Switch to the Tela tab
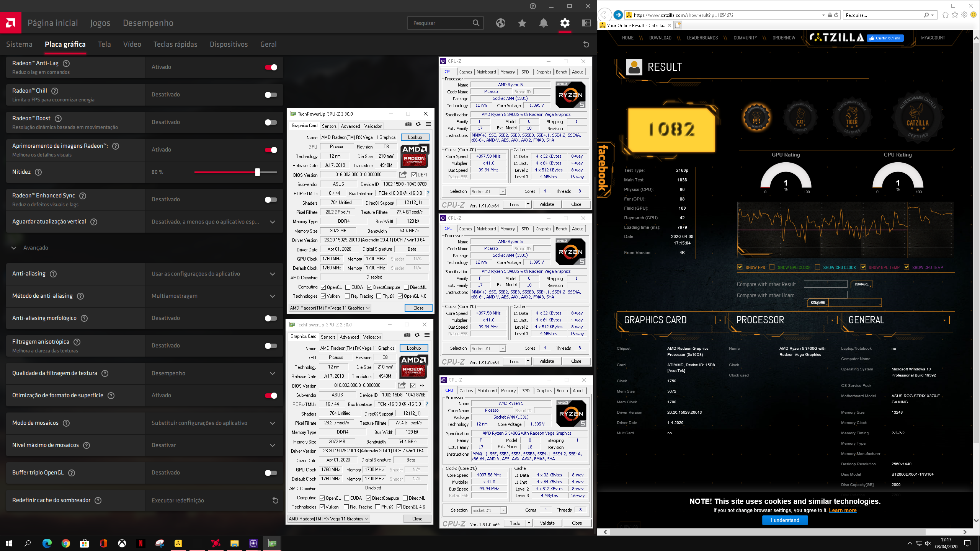 tap(104, 44)
